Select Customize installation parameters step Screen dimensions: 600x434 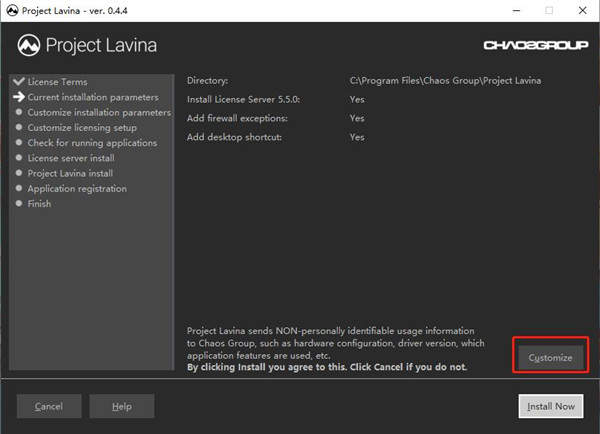(x=99, y=113)
